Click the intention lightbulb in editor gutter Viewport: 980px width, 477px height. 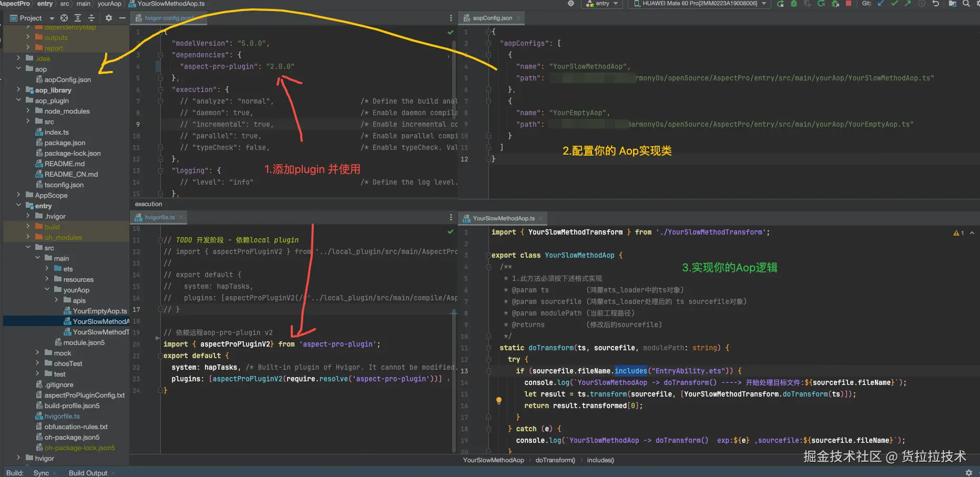(498, 401)
